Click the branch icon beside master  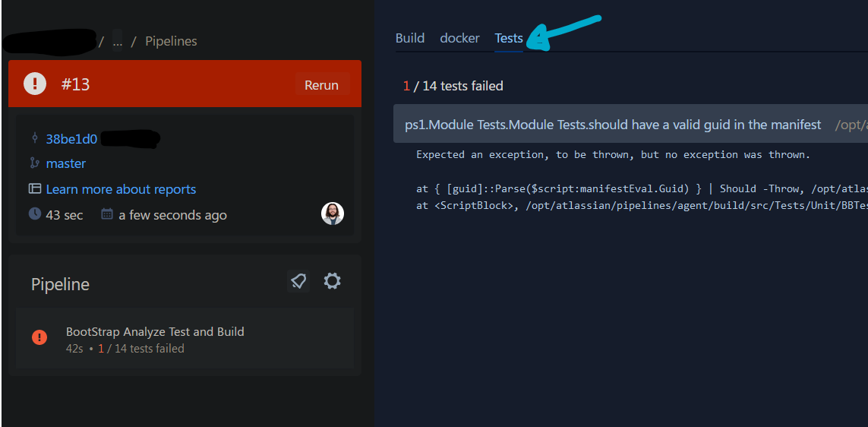tap(35, 163)
